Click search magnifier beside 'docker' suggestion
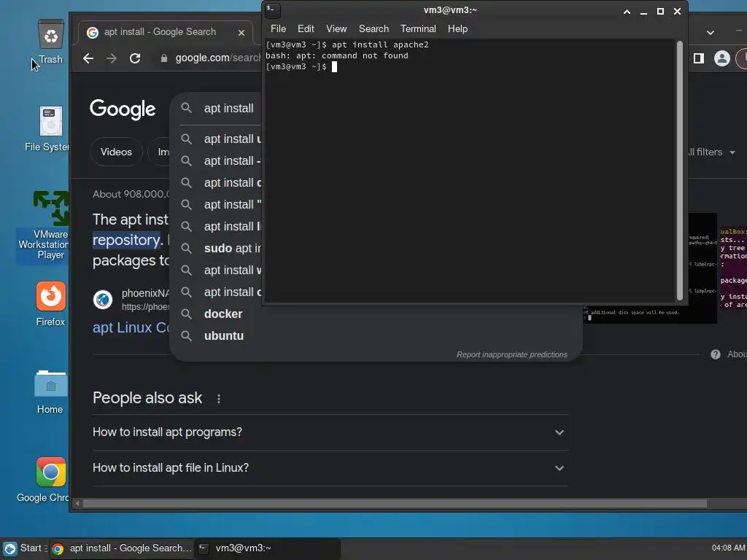 click(x=186, y=314)
